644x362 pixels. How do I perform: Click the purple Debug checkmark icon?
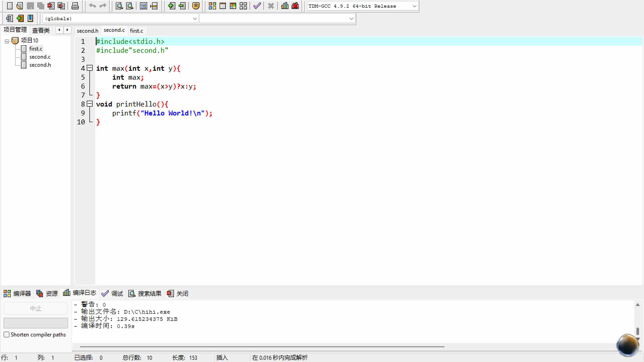click(257, 6)
